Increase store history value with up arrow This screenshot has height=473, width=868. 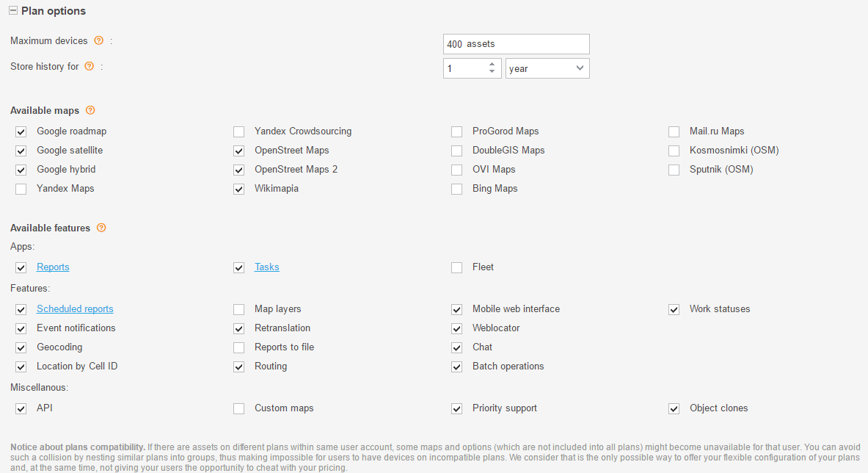point(492,64)
